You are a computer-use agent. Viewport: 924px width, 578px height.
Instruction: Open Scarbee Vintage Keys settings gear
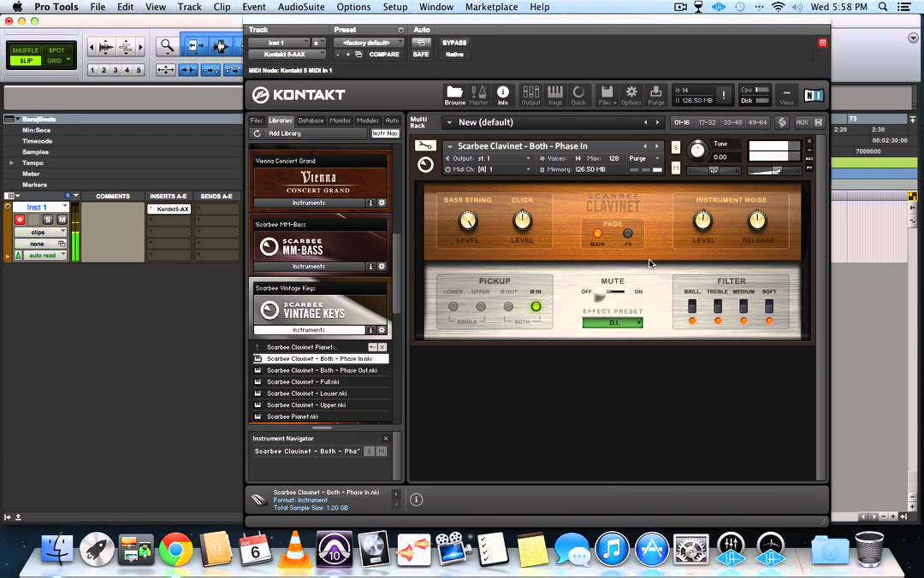382,330
